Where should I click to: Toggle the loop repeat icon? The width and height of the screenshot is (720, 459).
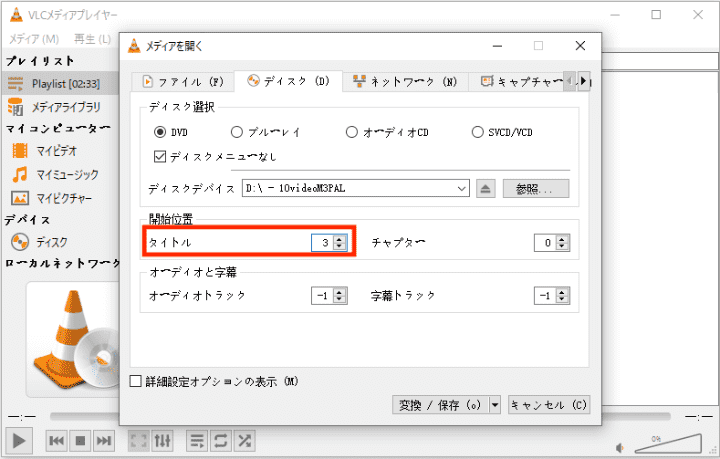click(x=221, y=441)
